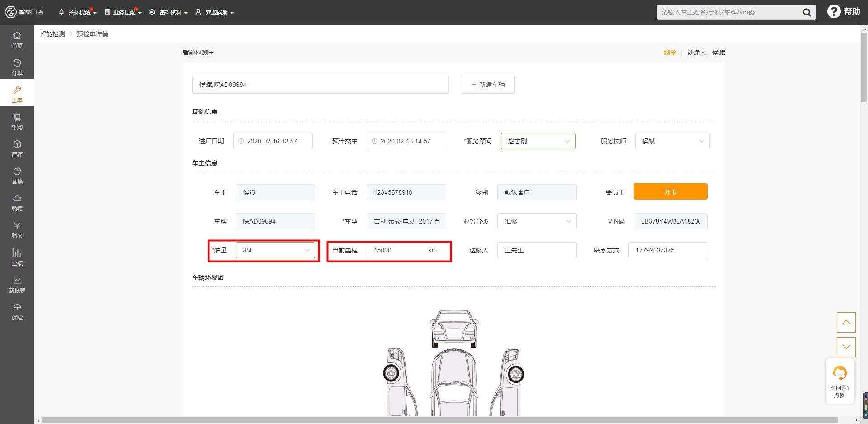
Task: Click the search magnifier icon
Action: [x=807, y=12]
